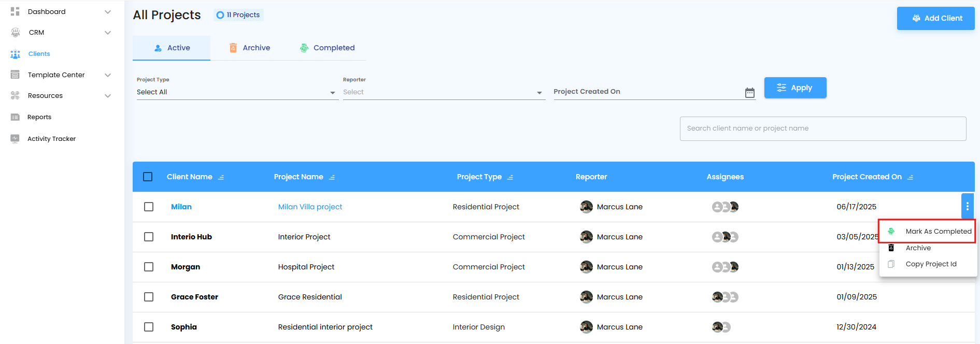
Task: Sort by Project Created On column icon
Action: pos(911,177)
